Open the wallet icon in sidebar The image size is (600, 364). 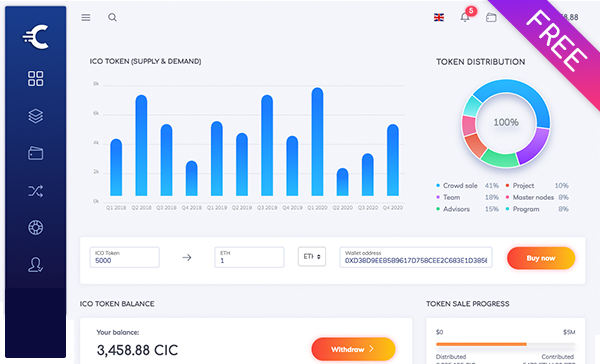click(36, 153)
